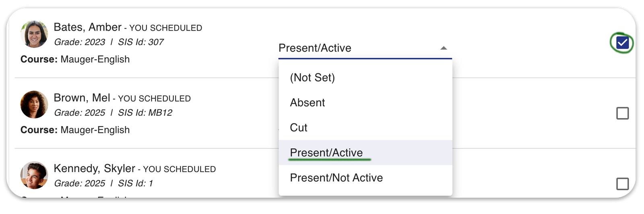The height and width of the screenshot is (214, 644).
Task: Click the Present/Active dropdown field
Action: click(x=365, y=48)
